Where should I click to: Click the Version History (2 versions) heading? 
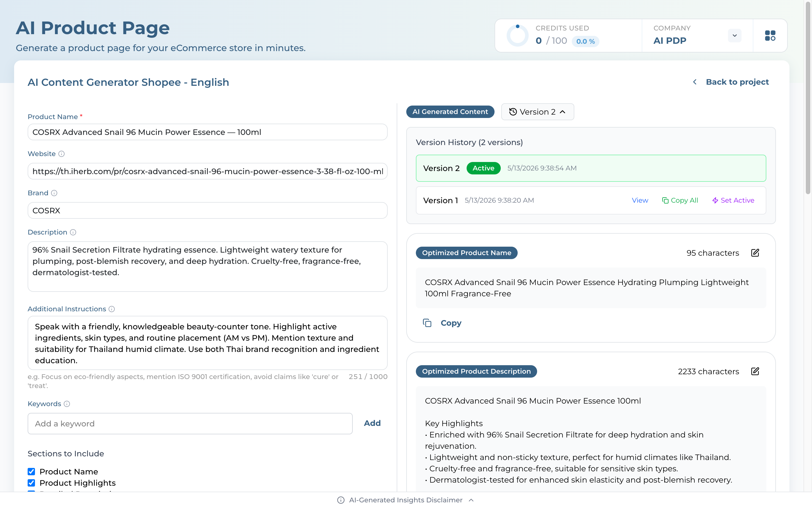click(x=469, y=143)
